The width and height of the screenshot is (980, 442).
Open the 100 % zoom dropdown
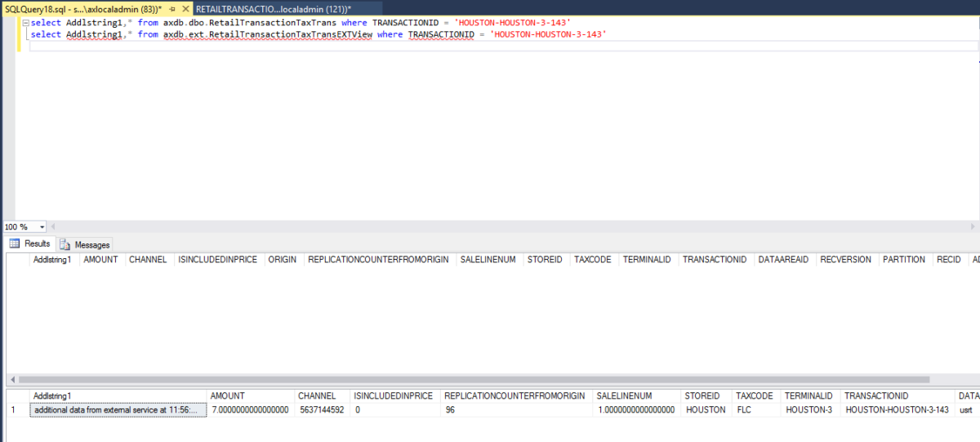(x=43, y=226)
